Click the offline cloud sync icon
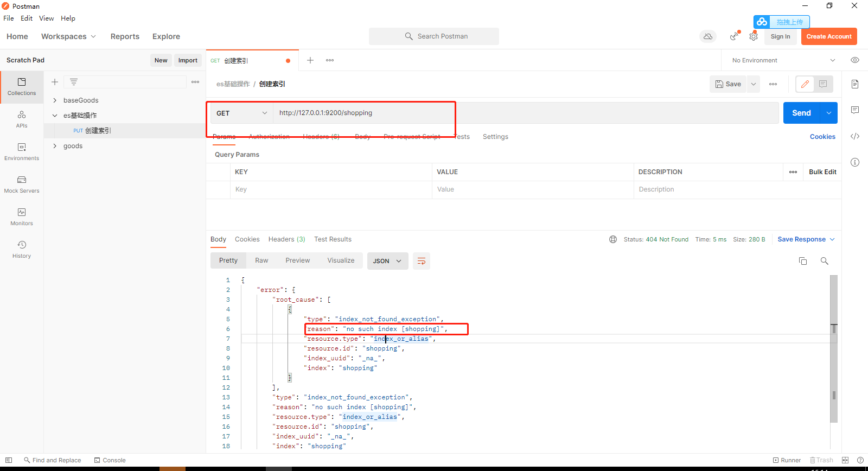 point(708,36)
